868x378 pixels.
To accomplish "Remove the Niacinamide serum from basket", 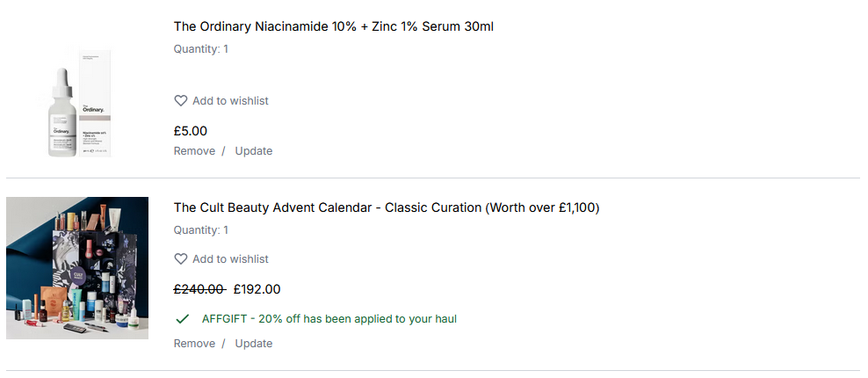I will point(194,151).
